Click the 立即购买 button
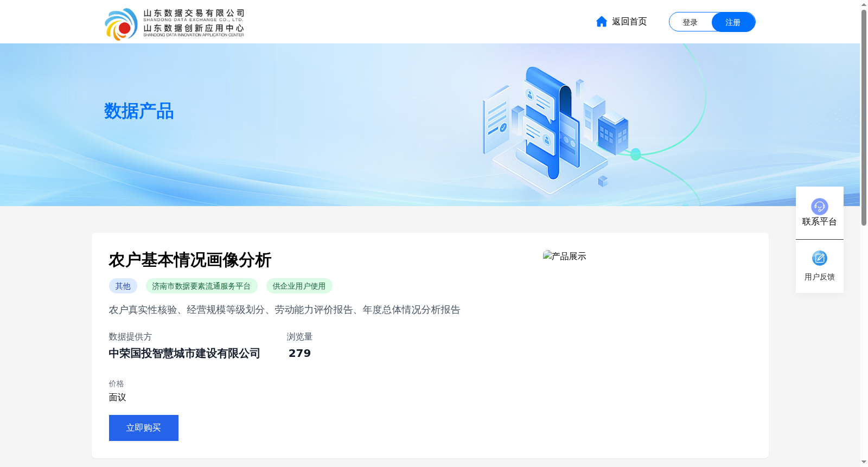The width and height of the screenshot is (868, 467). pyautogui.click(x=144, y=428)
